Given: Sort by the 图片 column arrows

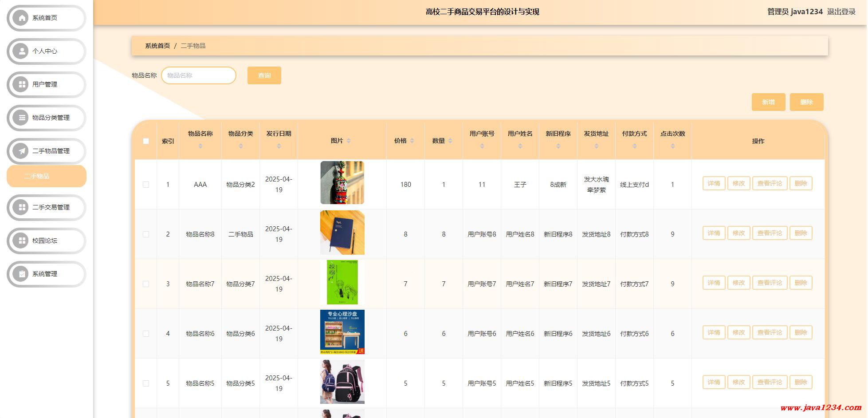Looking at the screenshot, I should pyautogui.click(x=349, y=141).
